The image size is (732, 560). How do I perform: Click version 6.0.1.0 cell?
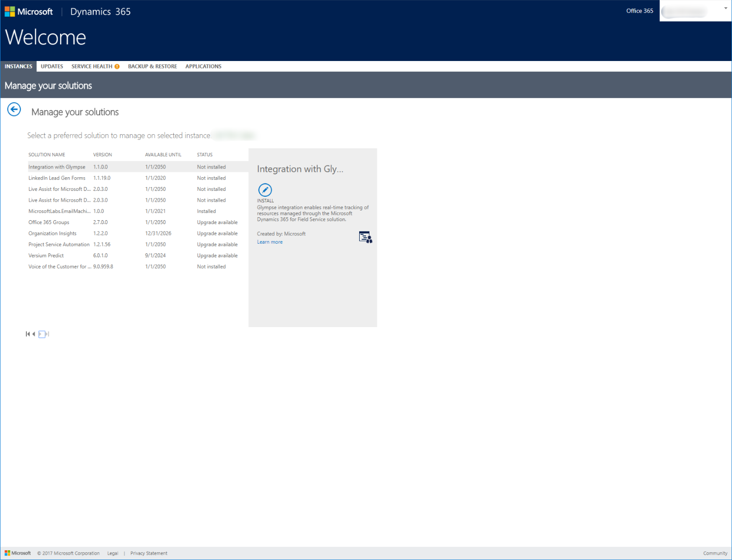pos(101,256)
